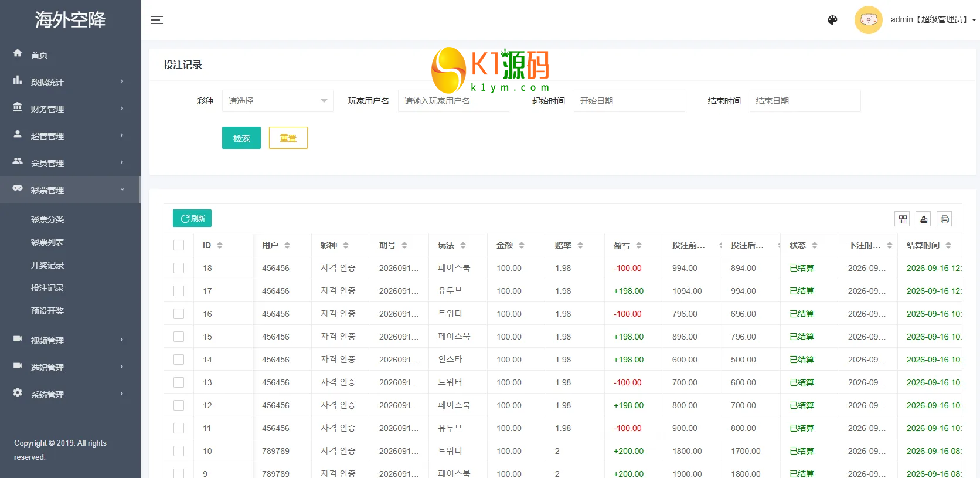Screen dimensions: 980x478
Task: Click the home icon beside 首页
Action: click(18, 53)
